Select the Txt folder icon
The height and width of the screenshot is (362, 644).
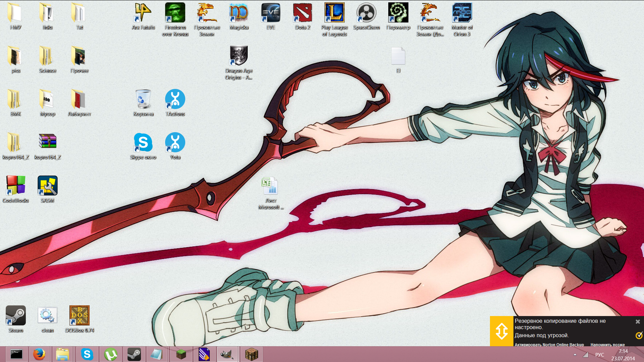pos(79,16)
